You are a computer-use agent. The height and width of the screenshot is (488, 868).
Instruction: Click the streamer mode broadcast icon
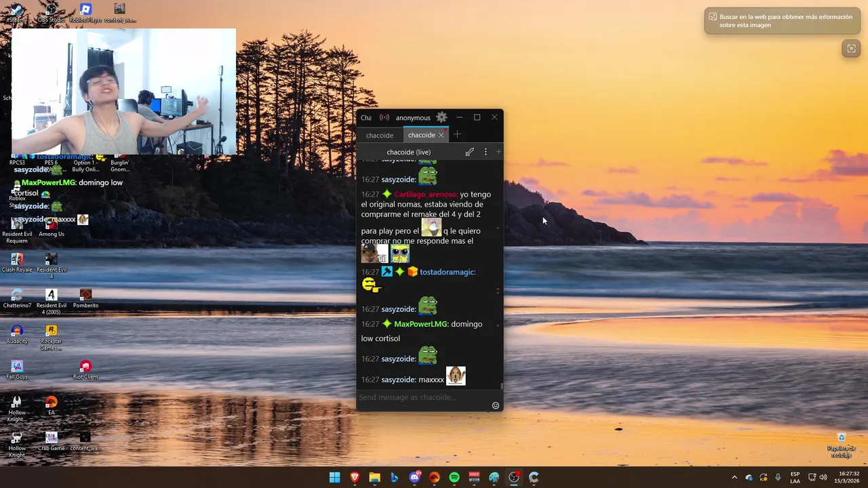384,117
